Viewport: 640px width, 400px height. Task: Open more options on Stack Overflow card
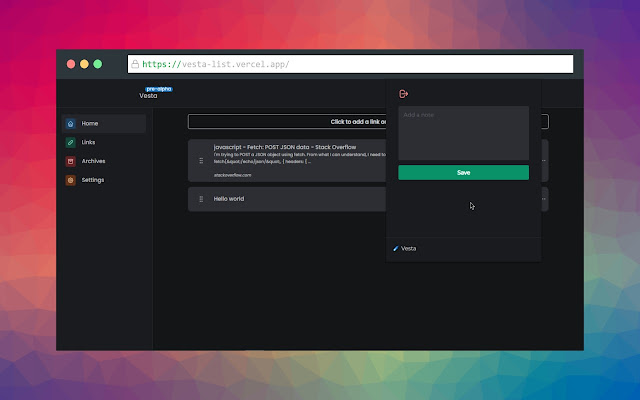click(x=544, y=161)
